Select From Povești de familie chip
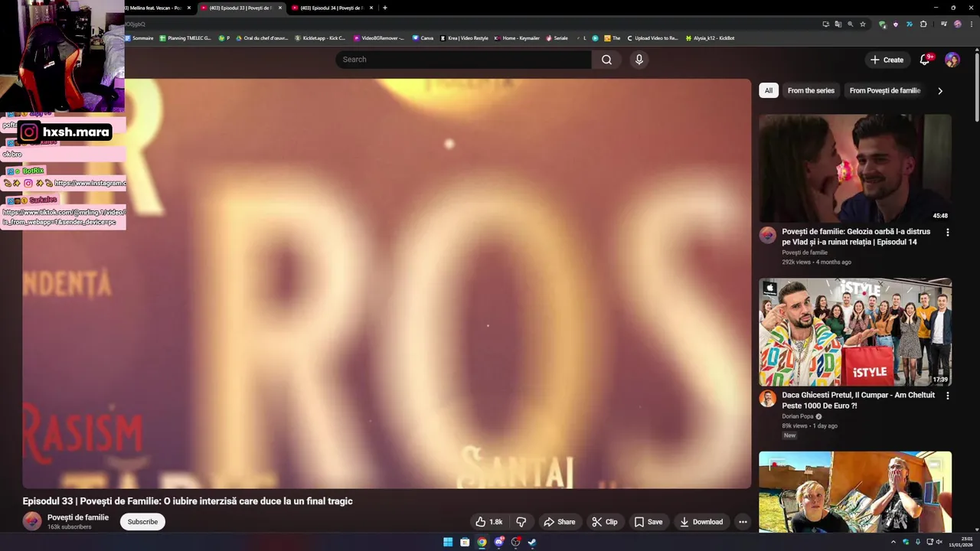The height and width of the screenshot is (551, 980). pyautogui.click(x=884, y=90)
